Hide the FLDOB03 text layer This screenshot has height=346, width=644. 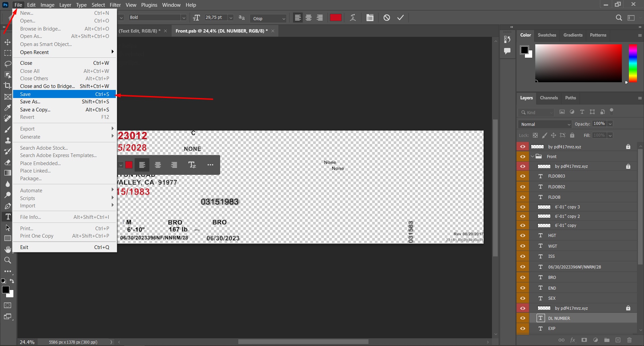523,176
